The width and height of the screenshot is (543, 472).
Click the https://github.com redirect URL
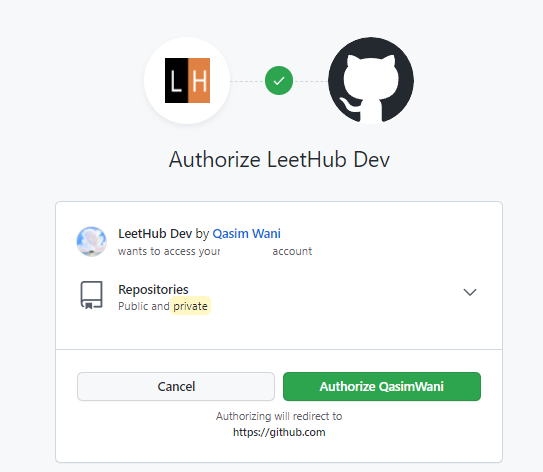point(279,432)
